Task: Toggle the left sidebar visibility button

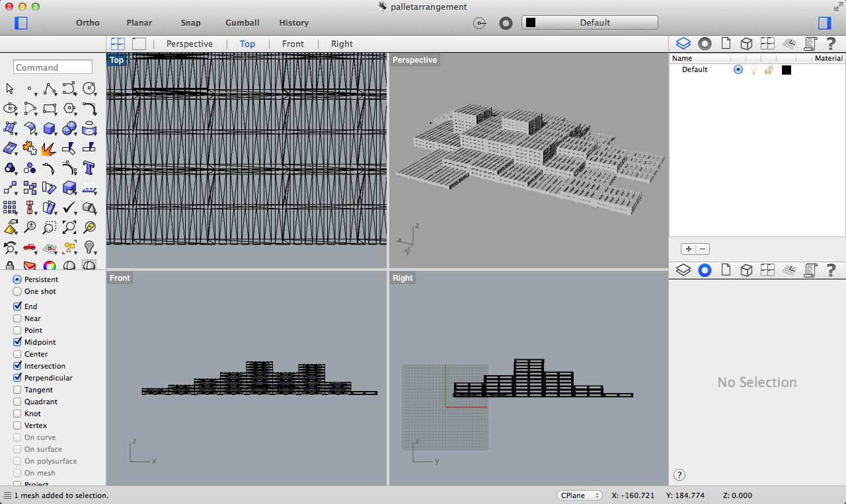Action: (21, 23)
